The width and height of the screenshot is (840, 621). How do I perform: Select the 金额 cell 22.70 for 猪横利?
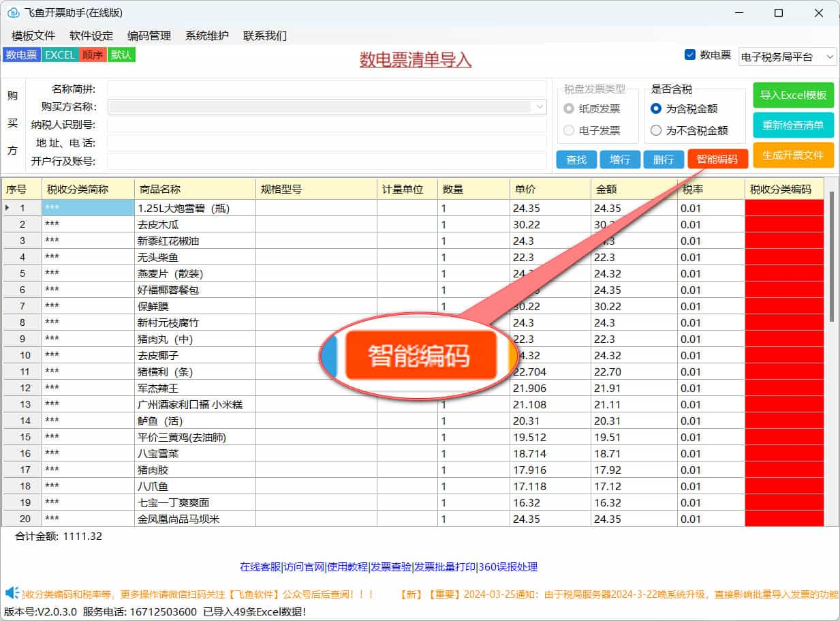pos(634,372)
